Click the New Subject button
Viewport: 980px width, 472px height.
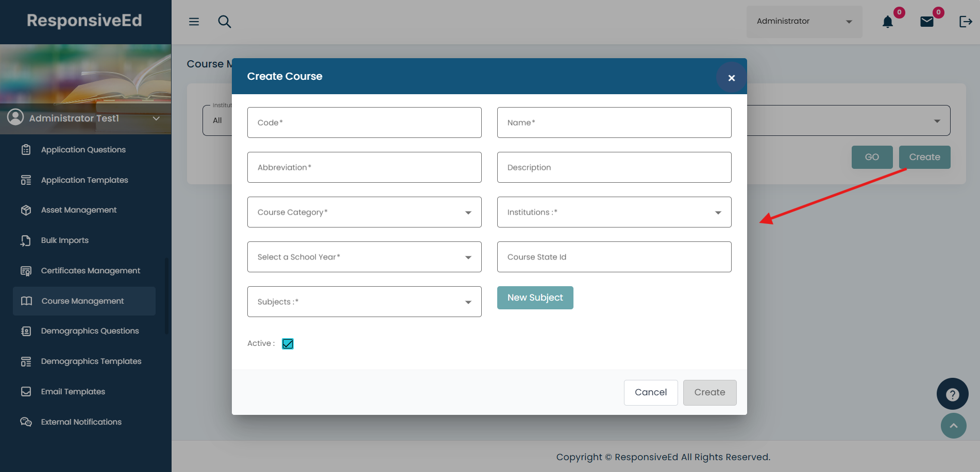[535, 298]
